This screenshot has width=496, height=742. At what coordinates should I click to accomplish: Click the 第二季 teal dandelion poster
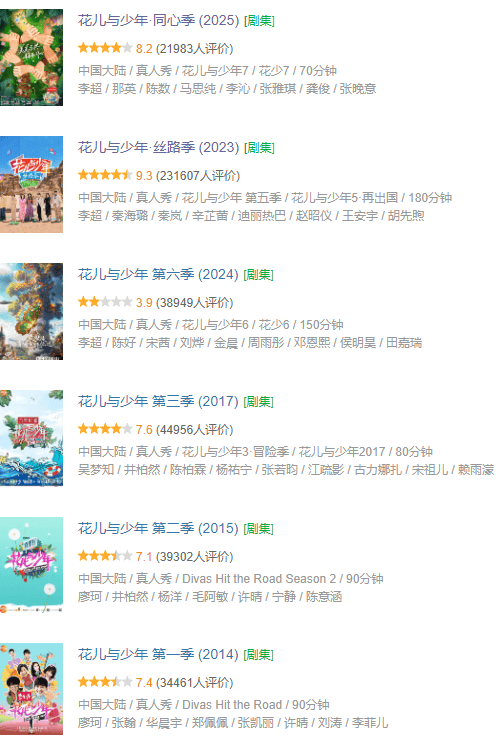pos(31,565)
